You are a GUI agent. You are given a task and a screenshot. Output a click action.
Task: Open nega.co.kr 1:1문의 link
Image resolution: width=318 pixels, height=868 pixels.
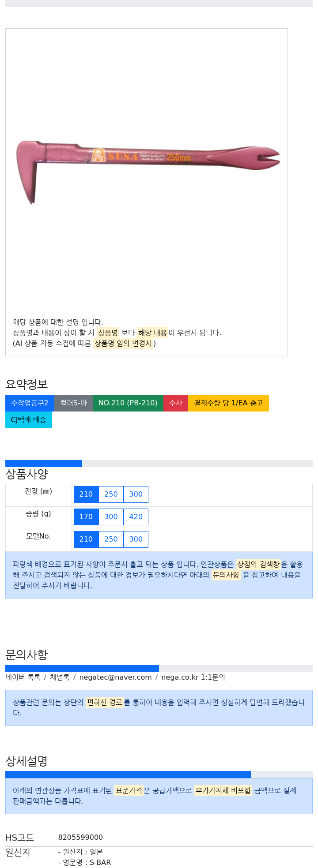193,677
